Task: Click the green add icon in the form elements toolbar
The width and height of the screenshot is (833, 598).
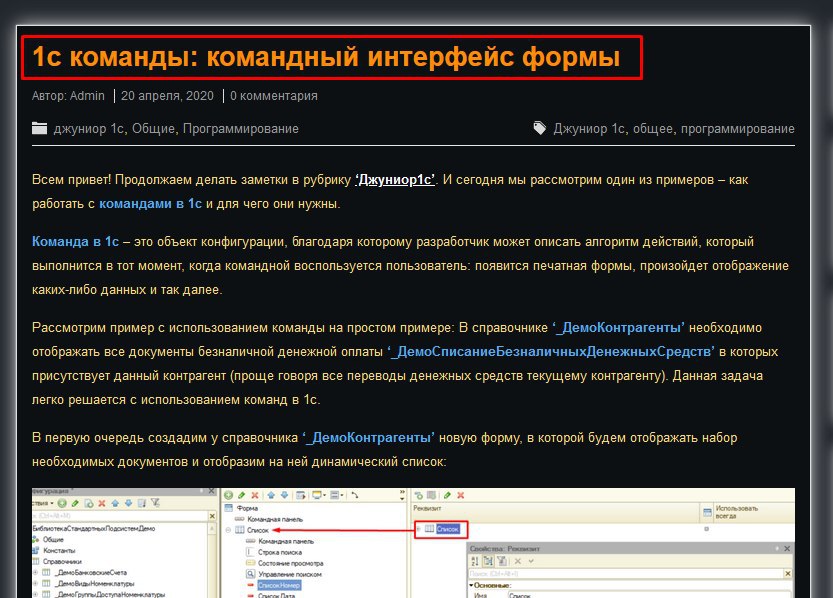Action: tap(228, 495)
